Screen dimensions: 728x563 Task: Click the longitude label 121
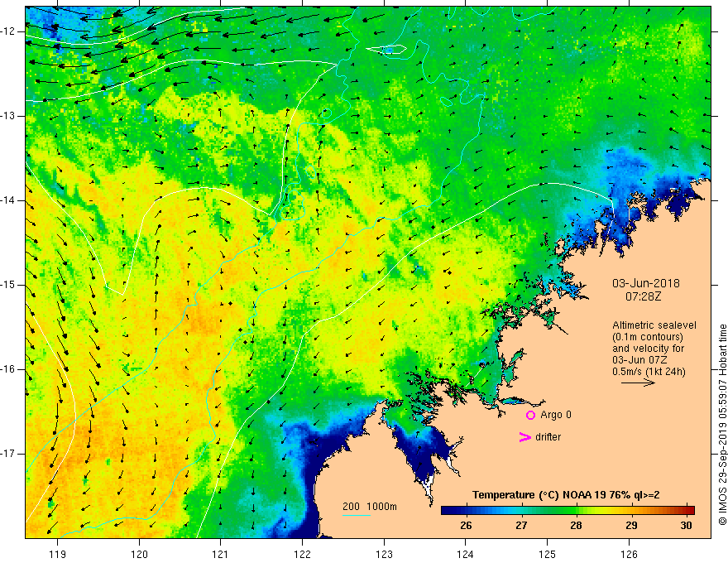pos(221,555)
